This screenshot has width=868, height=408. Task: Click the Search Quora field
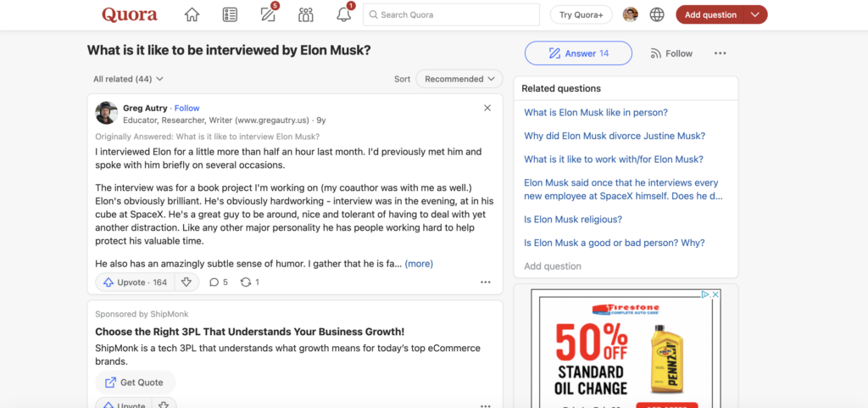pyautogui.click(x=451, y=15)
